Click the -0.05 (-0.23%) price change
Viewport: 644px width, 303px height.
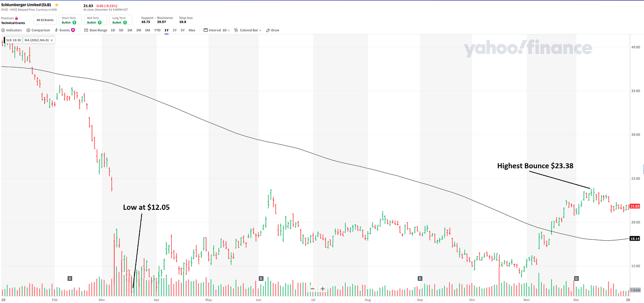coord(106,5)
